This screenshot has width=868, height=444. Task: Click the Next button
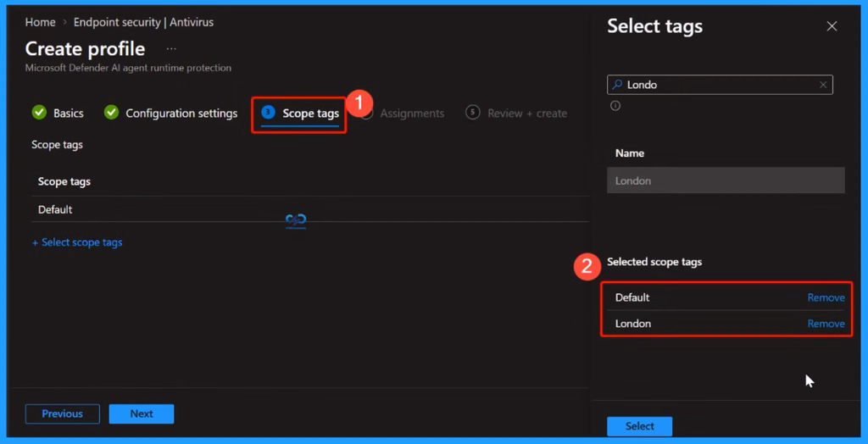click(x=142, y=414)
